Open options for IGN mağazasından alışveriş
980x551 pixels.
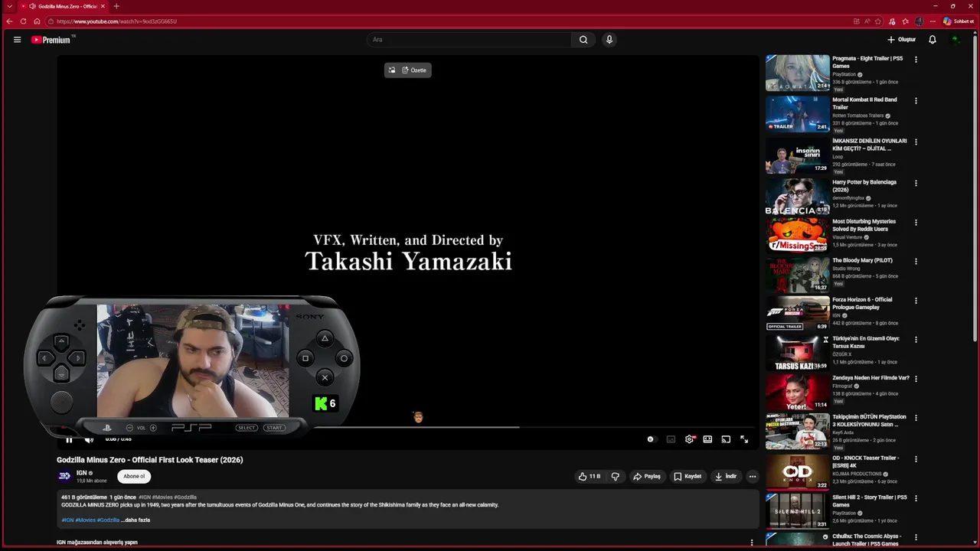coord(752,543)
